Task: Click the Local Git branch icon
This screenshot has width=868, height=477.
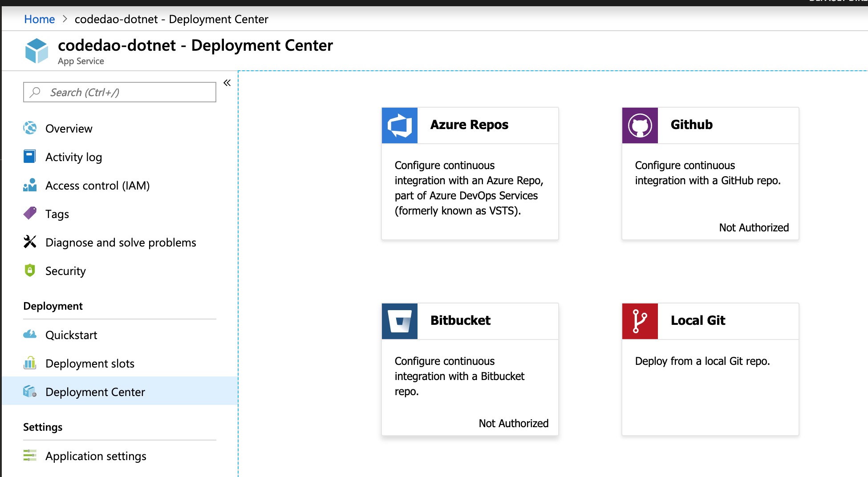Action: [640, 321]
